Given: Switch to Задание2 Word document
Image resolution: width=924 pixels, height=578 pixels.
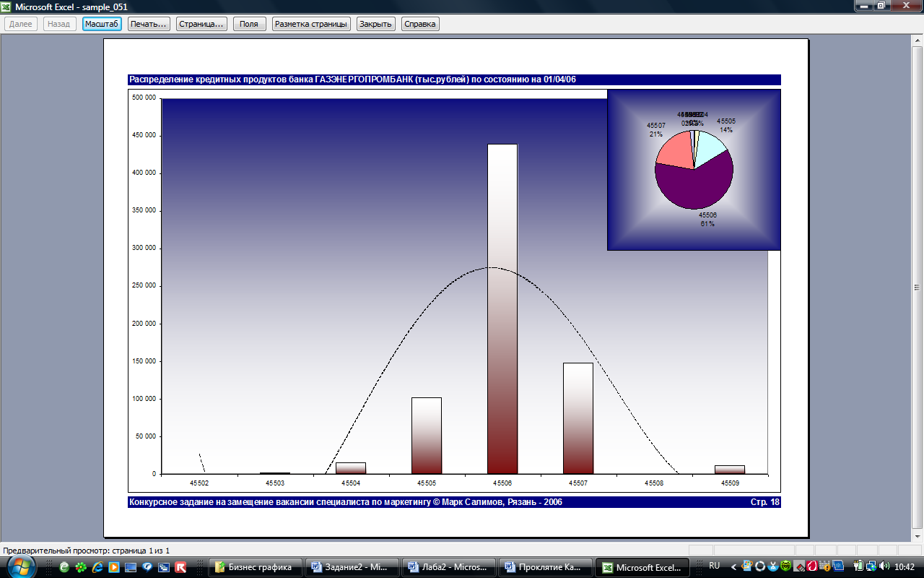Looking at the screenshot, I should coord(351,567).
